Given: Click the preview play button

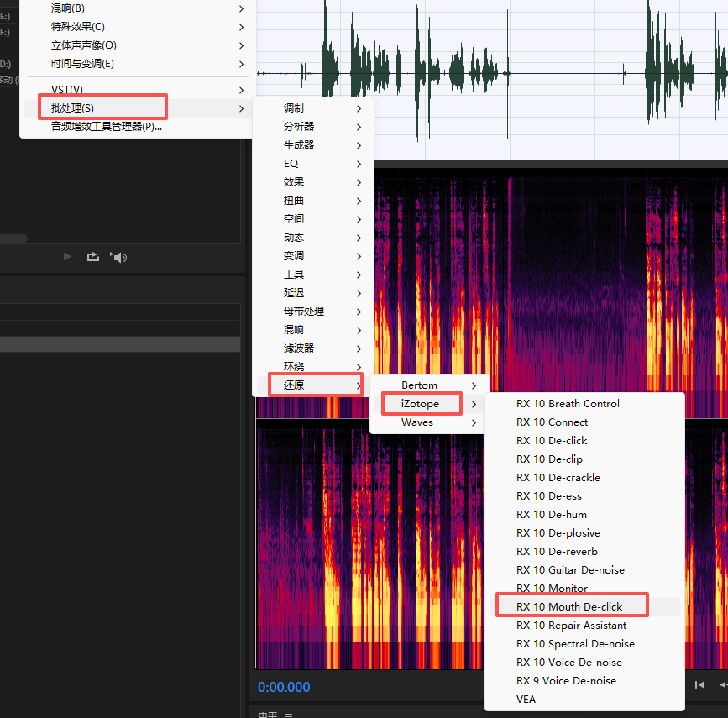Looking at the screenshot, I should click(67, 257).
